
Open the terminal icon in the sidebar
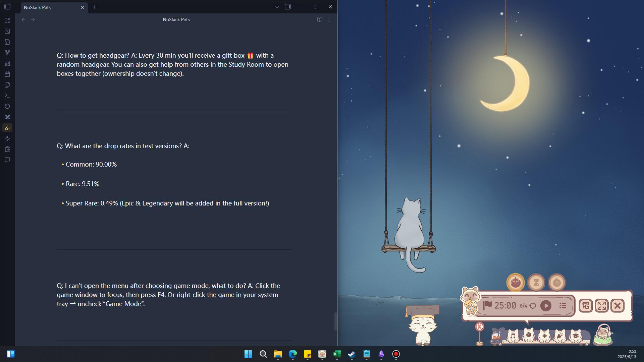(7, 96)
